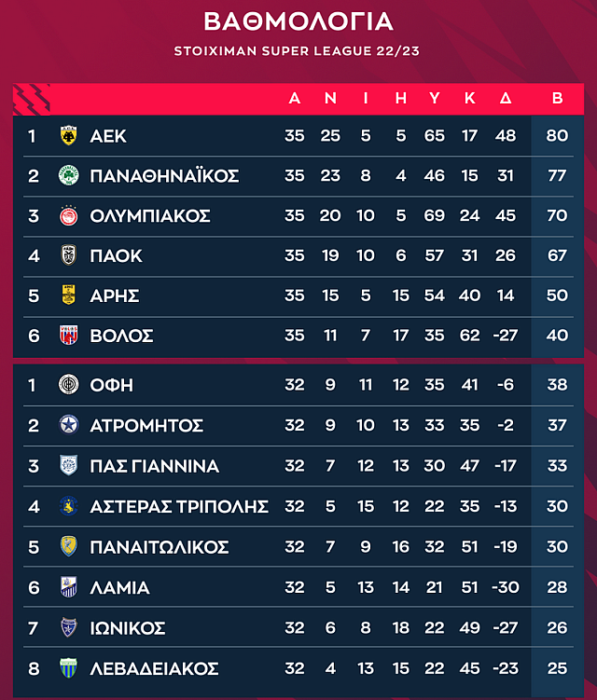Click the Volos red-and-blue crest

pos(68,336)
